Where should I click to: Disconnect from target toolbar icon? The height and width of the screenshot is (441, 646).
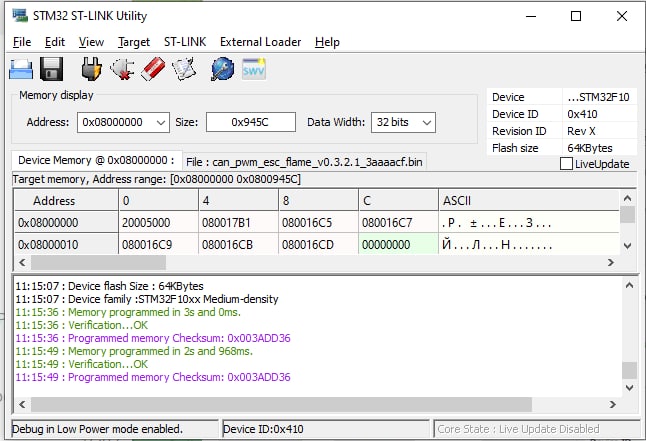(x=122, y=69)
